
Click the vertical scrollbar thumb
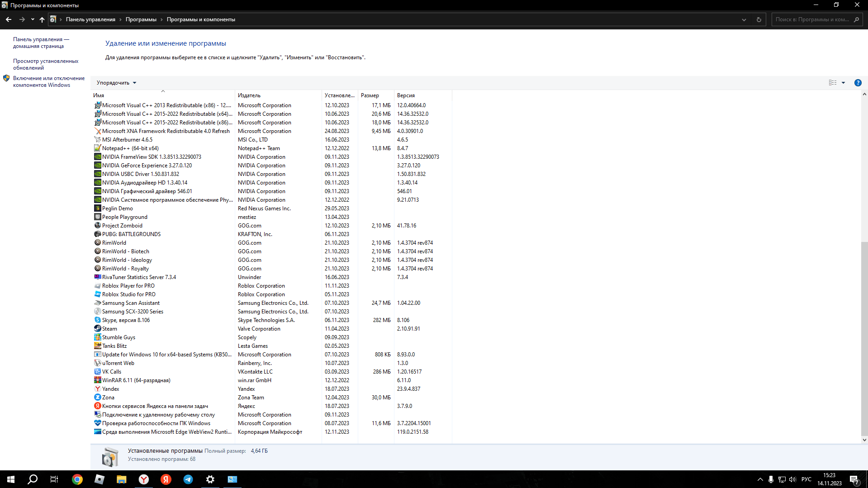(864, 338)
